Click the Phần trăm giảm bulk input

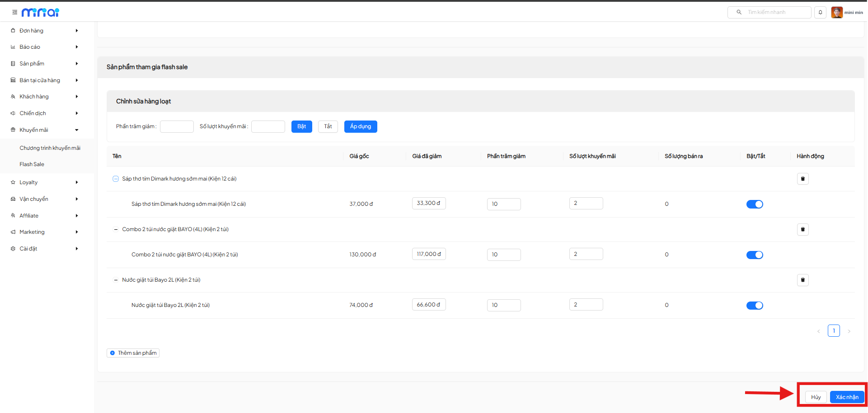coord(177,126)
